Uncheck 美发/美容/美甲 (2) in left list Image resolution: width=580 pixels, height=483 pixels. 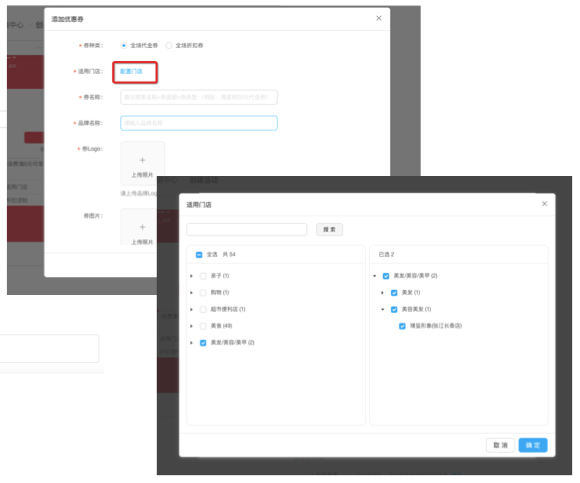(x=203, y=343)
